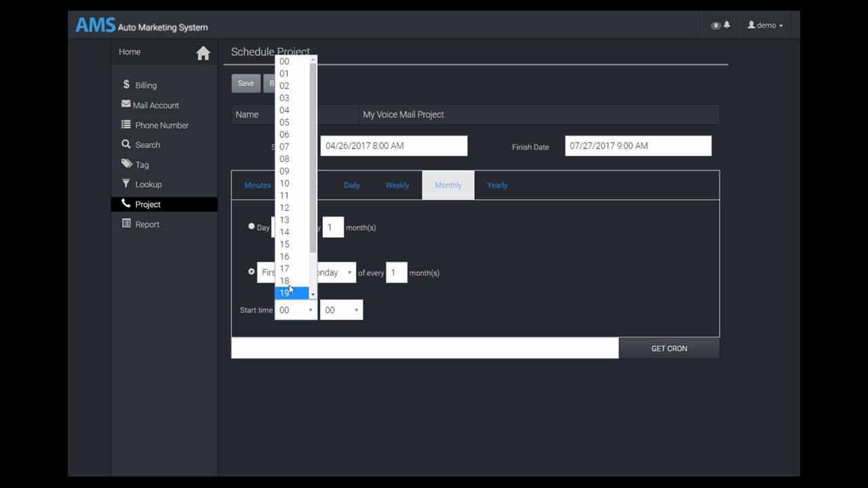Open Search magnifier icon
The image size is (868, 488).
[126, 144]
